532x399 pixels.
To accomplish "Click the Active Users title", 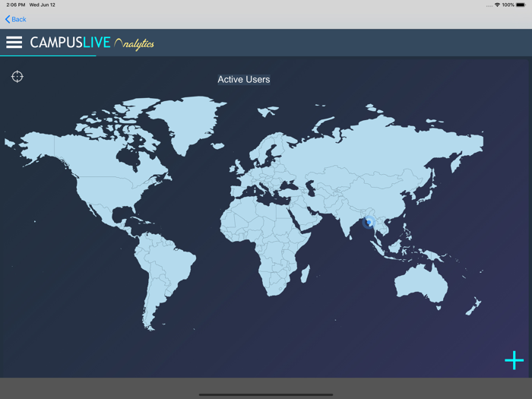I will [244, 79].
